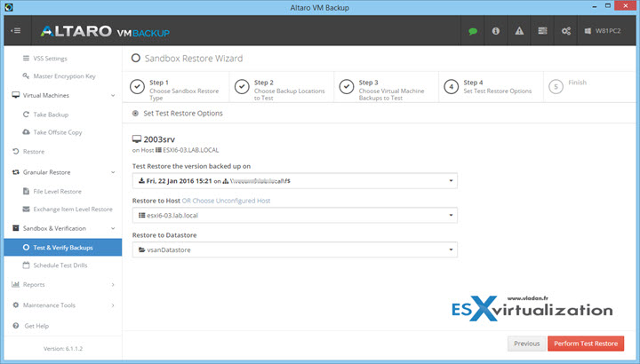
Task: Click the Finish step label
Action: click(577, 83)
